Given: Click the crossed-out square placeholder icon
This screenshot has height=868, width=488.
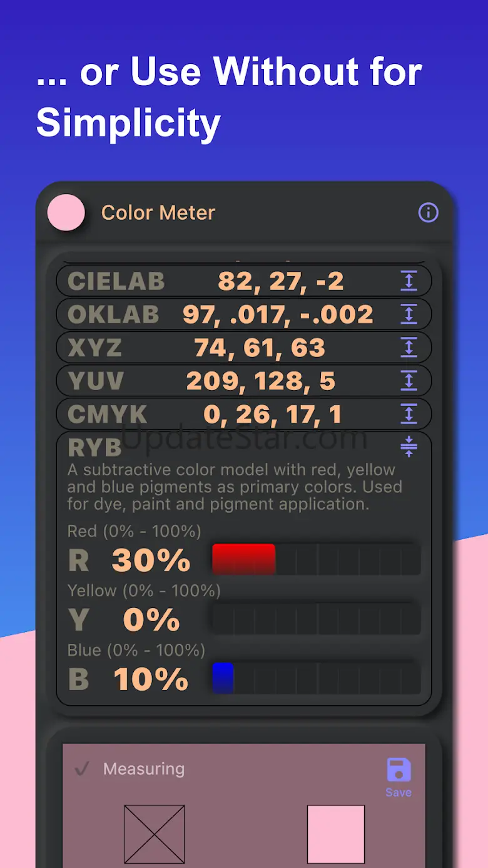Looking at the screenshot, I should point(155,834).
